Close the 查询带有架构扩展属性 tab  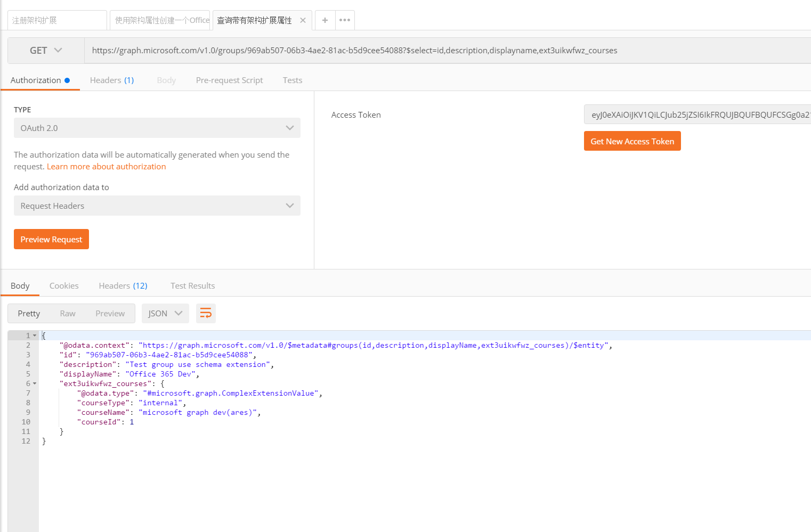pos(303,20)
